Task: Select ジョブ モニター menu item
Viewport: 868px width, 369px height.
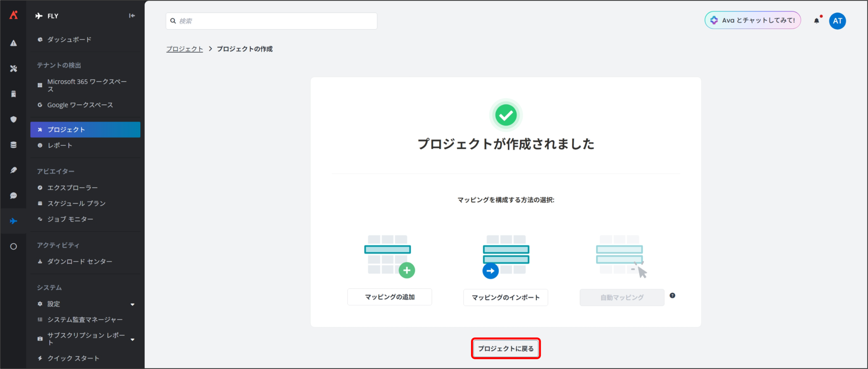Action: 70,219
